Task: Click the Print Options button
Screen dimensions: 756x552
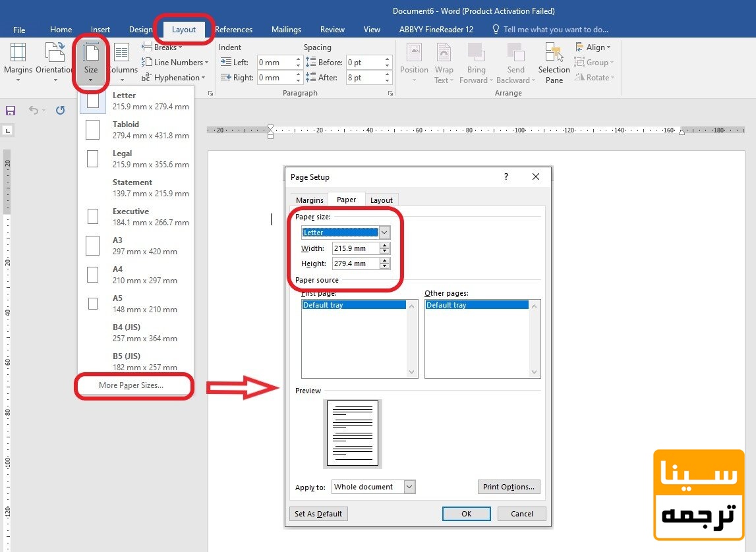Action: (508, 487)
